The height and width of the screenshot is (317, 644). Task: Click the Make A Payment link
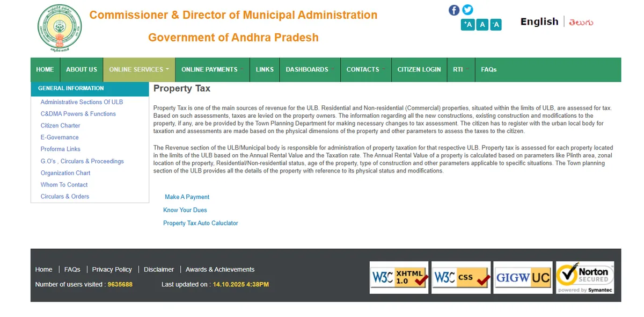(x=187, y=197)
